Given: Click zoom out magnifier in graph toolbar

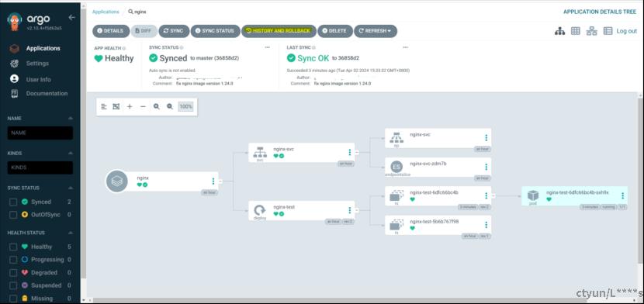Looking at the screenshot, I should click(x=170, y=107).
